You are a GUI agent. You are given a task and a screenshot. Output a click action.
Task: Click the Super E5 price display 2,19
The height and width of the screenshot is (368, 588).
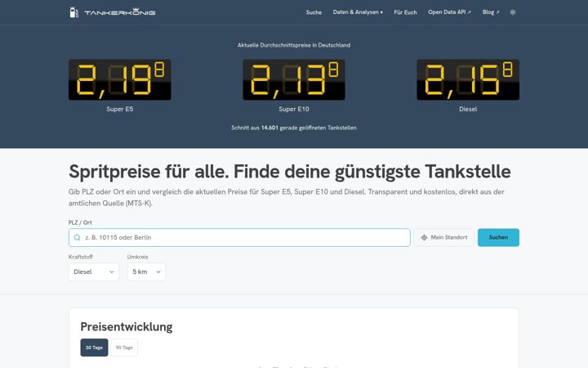coord(119,79)
